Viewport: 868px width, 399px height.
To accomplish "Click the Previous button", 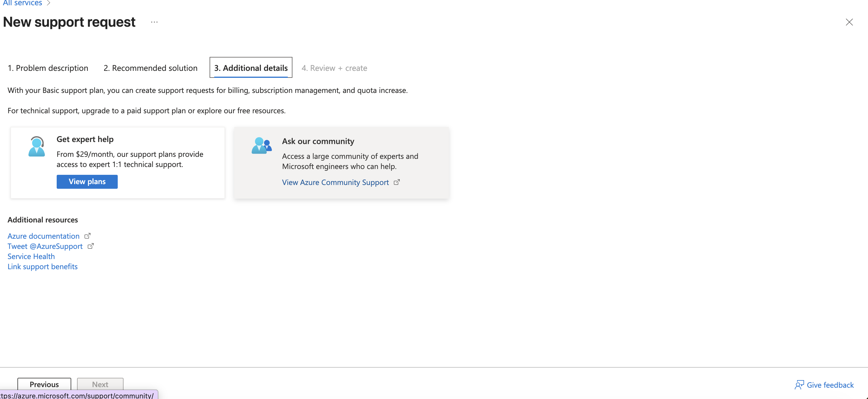I will [x=44, y=384].
